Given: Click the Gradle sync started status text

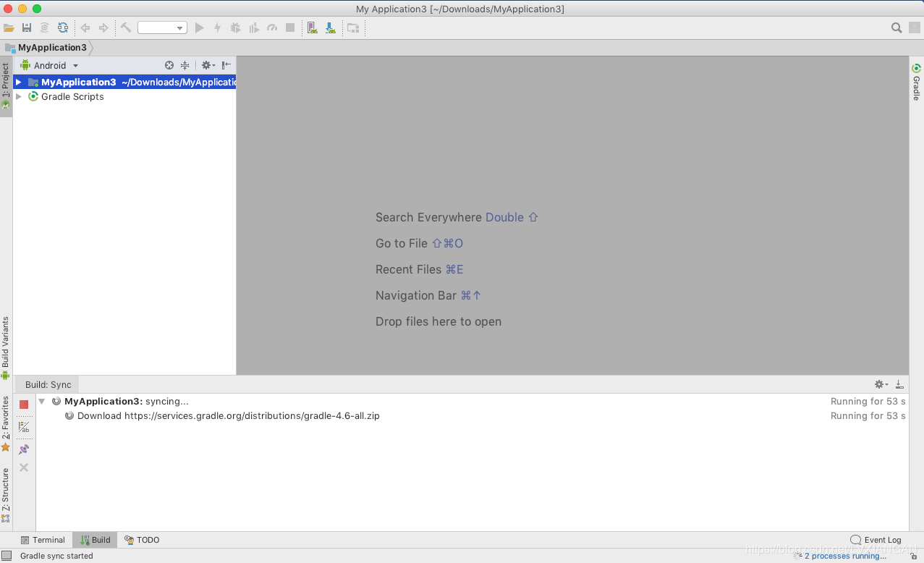Looking at the screenshot, I should pos(56,556).
